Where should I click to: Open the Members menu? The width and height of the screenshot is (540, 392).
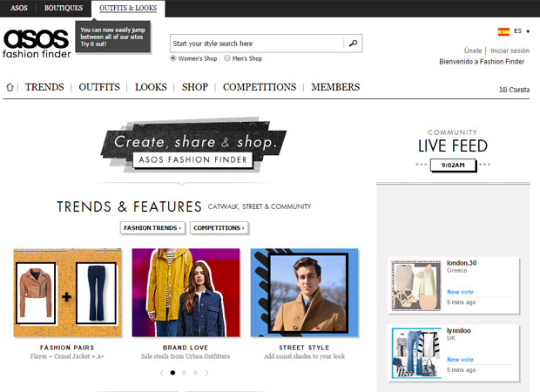(x=335, y=87)
